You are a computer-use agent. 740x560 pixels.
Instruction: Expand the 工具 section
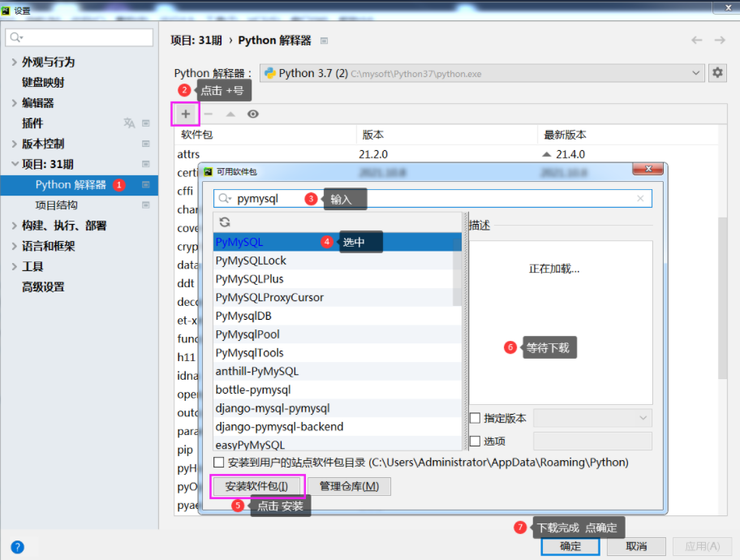pyautogui.click(x=14, y=266)
